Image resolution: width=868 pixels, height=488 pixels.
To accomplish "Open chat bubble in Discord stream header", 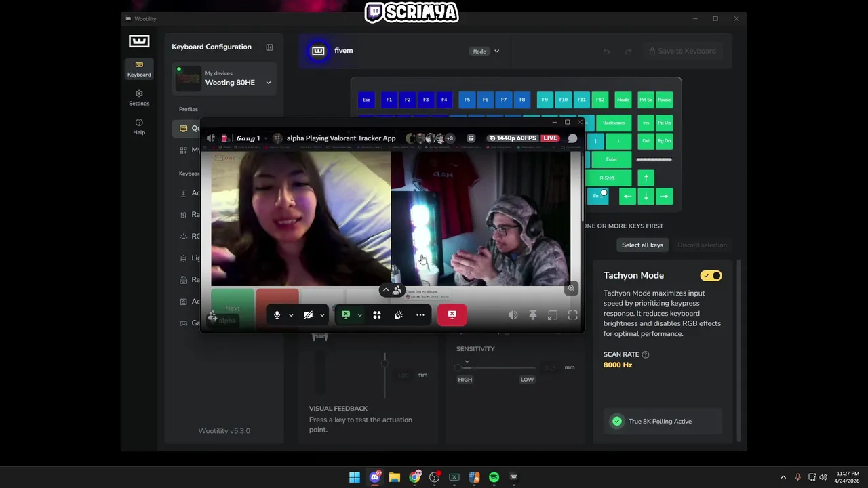I will 572,138.
